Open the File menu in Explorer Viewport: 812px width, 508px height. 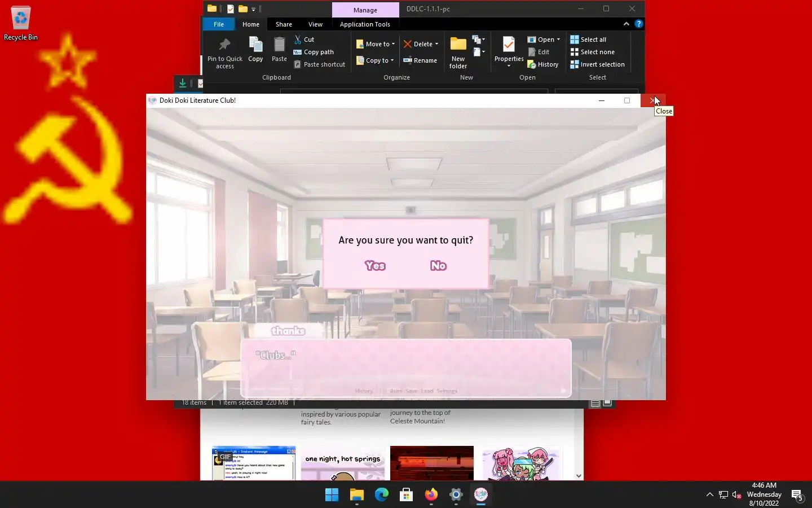[x=219, y=24]
